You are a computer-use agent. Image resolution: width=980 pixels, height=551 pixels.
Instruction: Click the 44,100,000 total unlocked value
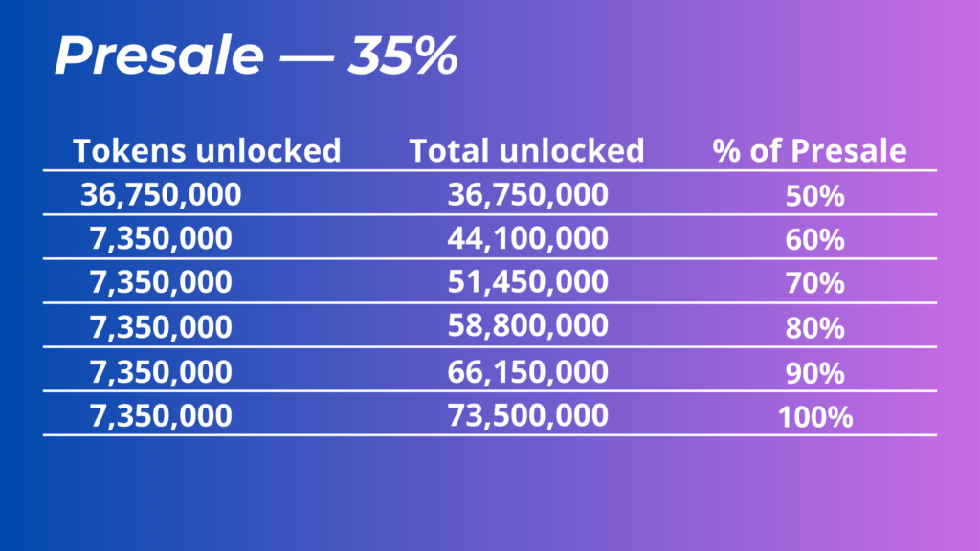(x=527, y=238)
